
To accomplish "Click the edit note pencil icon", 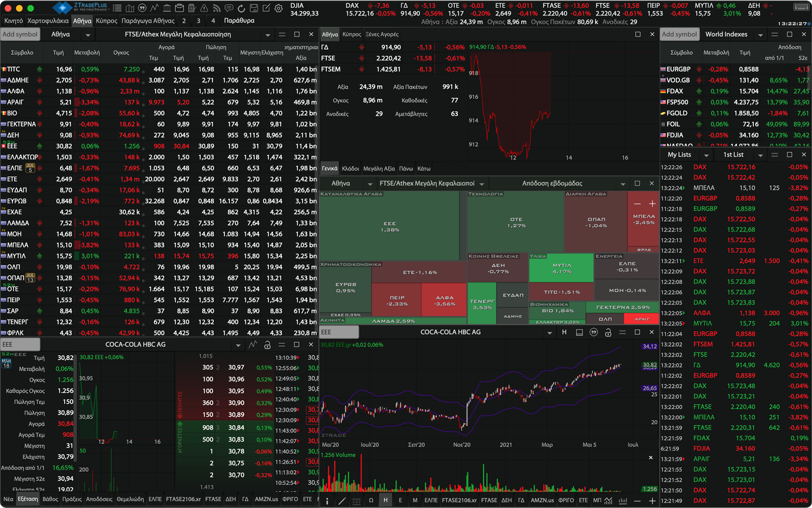I will 266,8.
